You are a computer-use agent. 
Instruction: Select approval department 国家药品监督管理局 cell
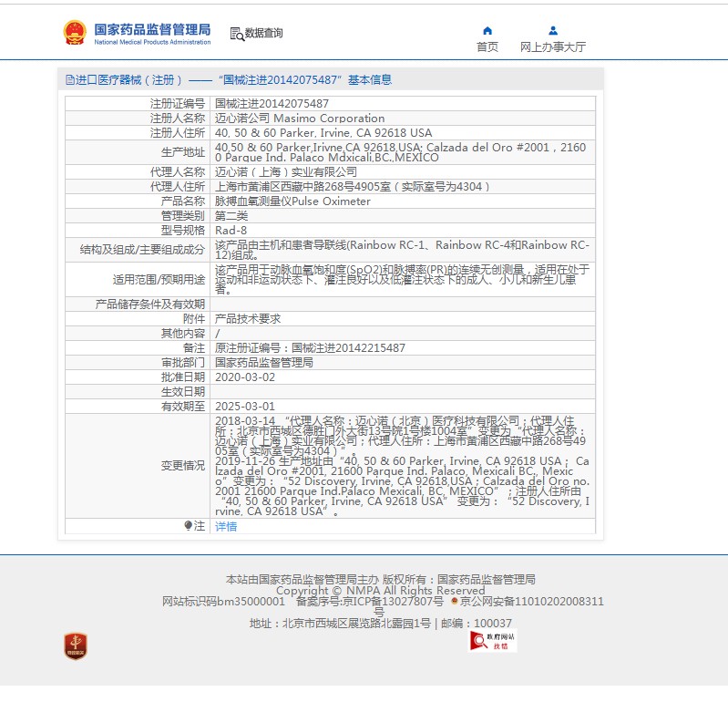[x=263, y=362]
